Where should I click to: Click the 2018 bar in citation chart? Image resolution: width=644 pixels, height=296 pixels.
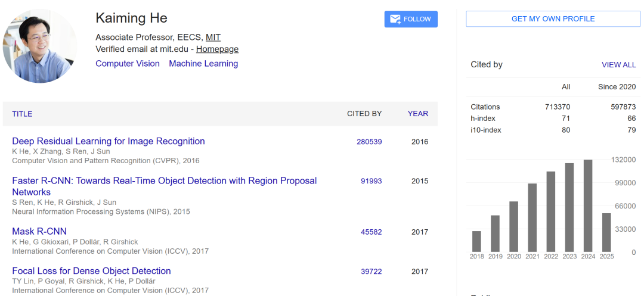click(476, 241)
